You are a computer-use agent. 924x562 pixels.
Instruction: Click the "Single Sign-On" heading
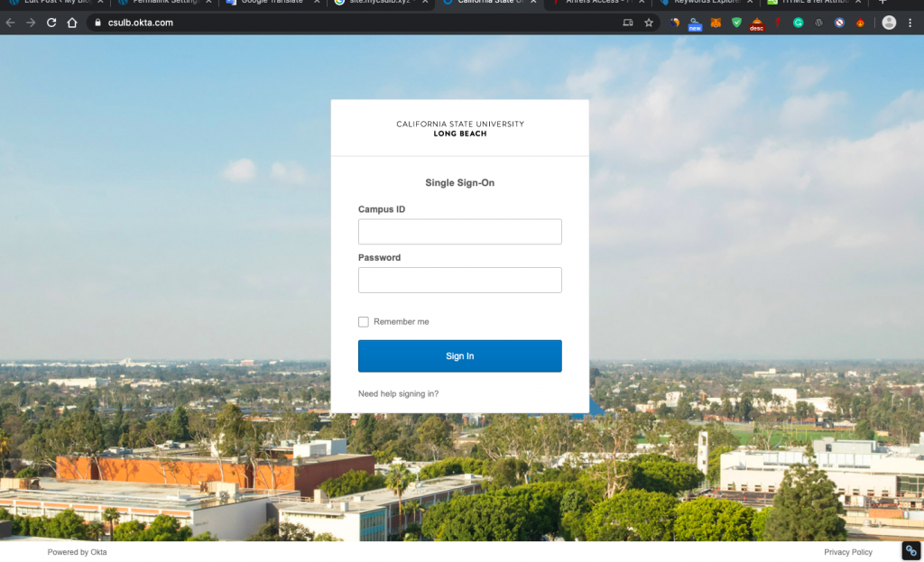tap(459, 182)
